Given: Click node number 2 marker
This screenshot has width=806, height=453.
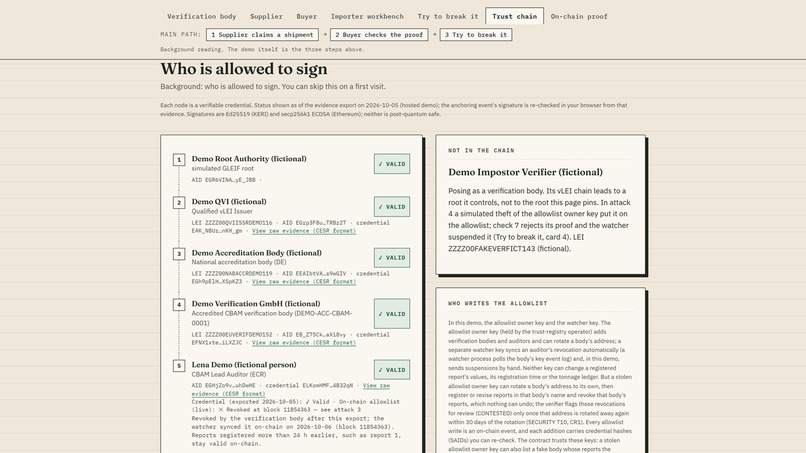Looking at the screenshot, I should click(x=179, y=203).
